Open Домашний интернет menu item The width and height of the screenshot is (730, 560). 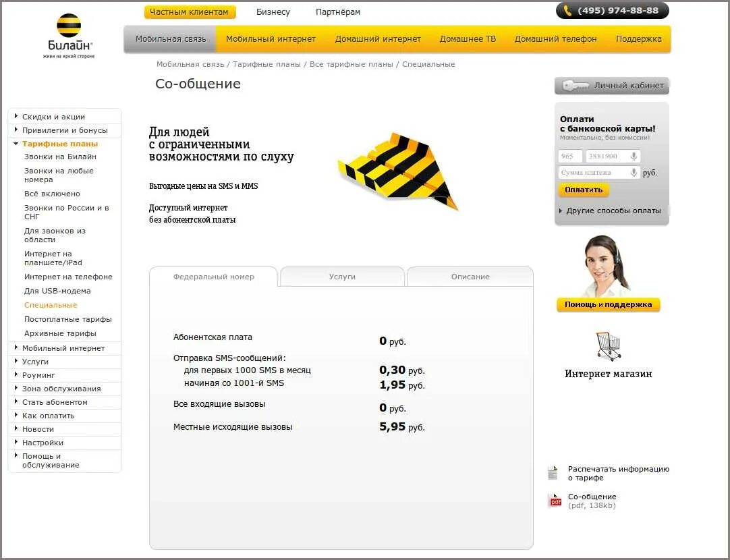coord(378,39)
